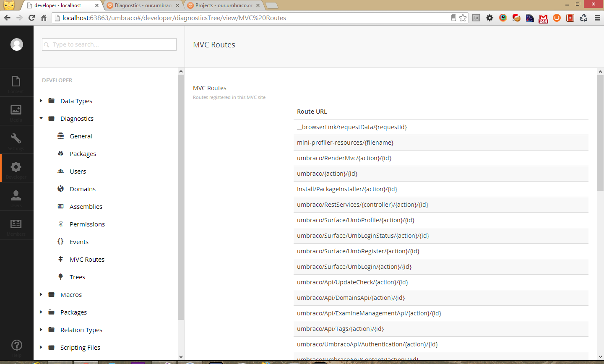Click the Relation Types folder icon
This screenshot has width=604, height=364.
[52, 330]
